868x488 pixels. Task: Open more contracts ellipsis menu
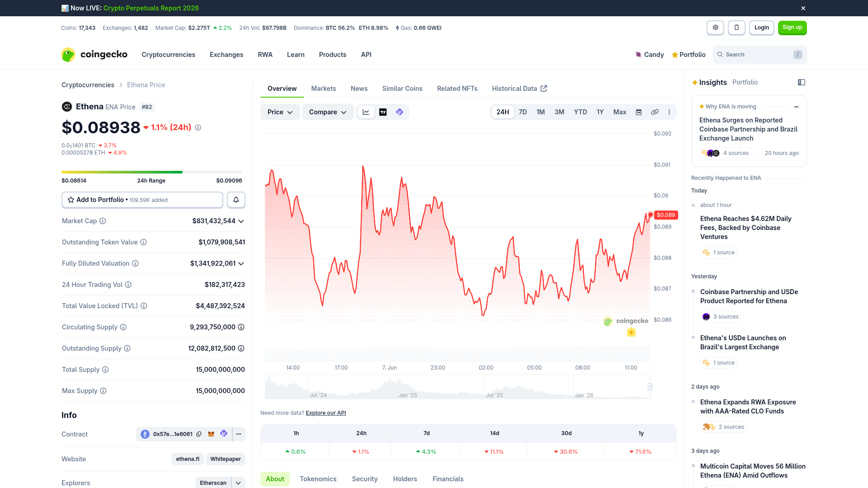[239, 434]
